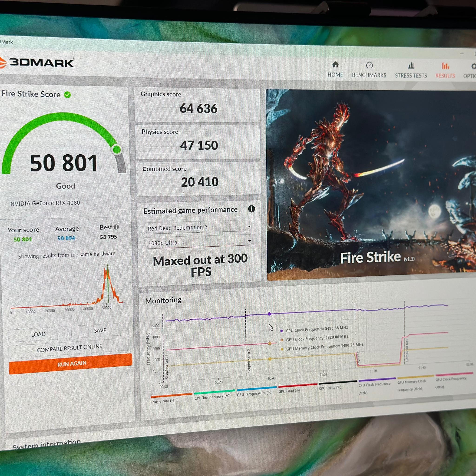Click the info icon next to Best
This screenshot has width=476, height=476.
click(116, 227)
